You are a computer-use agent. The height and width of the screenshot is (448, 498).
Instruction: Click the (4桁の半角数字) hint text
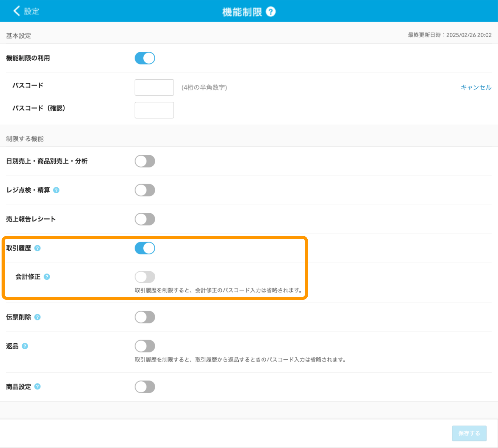[204, 87]
